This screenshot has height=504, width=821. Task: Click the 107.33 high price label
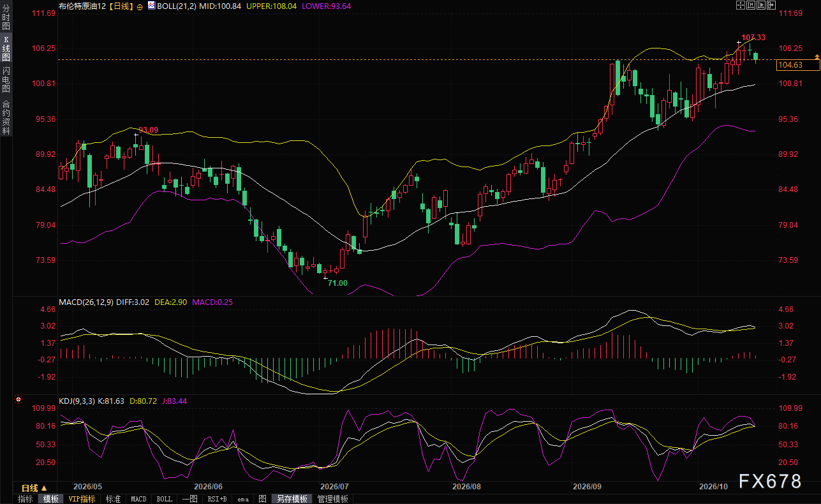(753, 38)
